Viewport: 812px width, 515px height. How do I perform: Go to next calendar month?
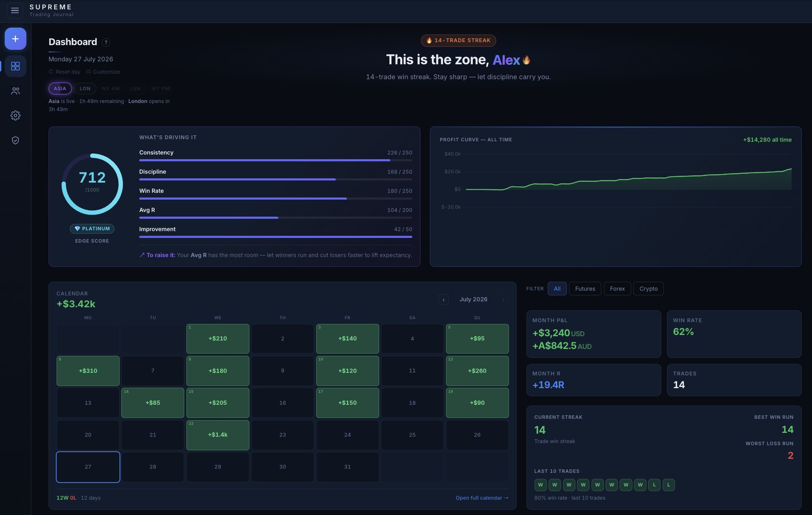coord(503,300)
